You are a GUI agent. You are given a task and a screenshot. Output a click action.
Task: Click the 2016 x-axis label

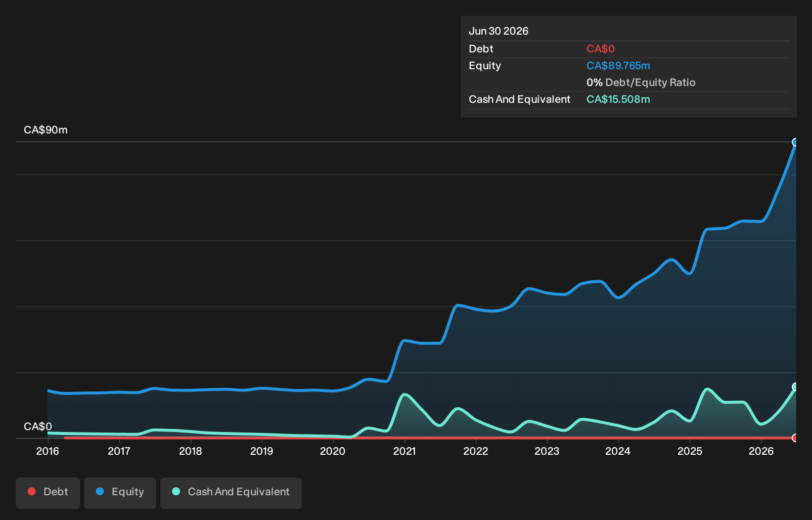[x=47, y=451]
